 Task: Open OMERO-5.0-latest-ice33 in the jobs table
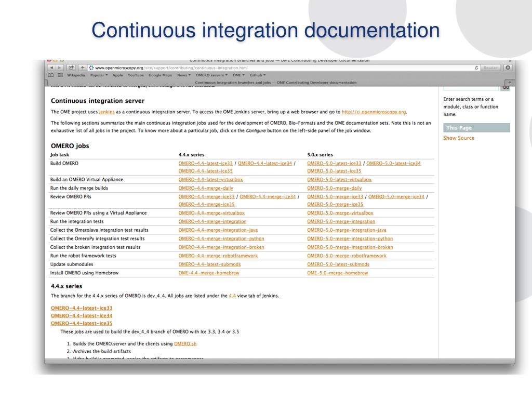pyautogui.click(x=334, y=163)
